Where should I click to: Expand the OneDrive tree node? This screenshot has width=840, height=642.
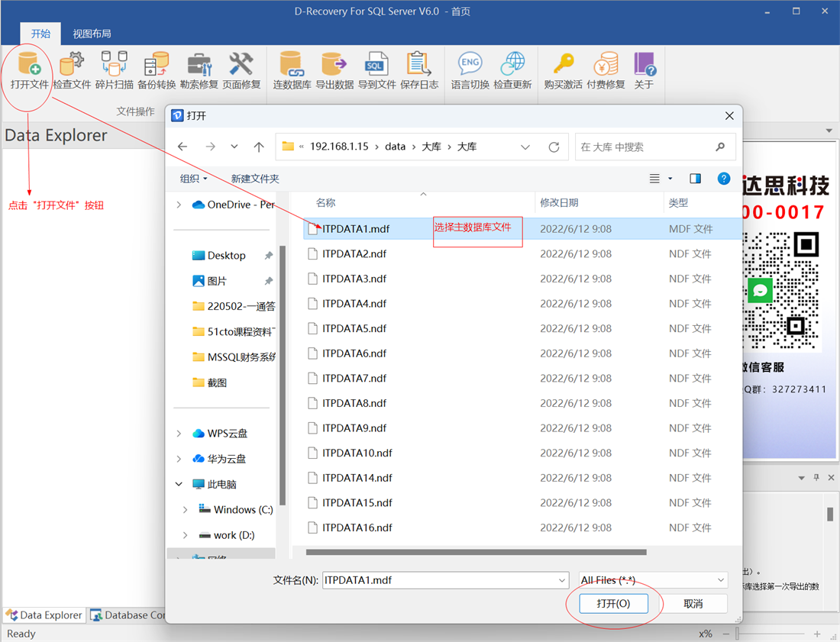(x=179, y=205)
